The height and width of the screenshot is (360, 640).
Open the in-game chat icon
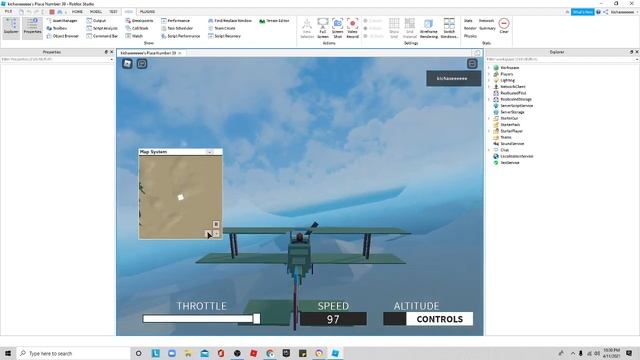(142, 64)
